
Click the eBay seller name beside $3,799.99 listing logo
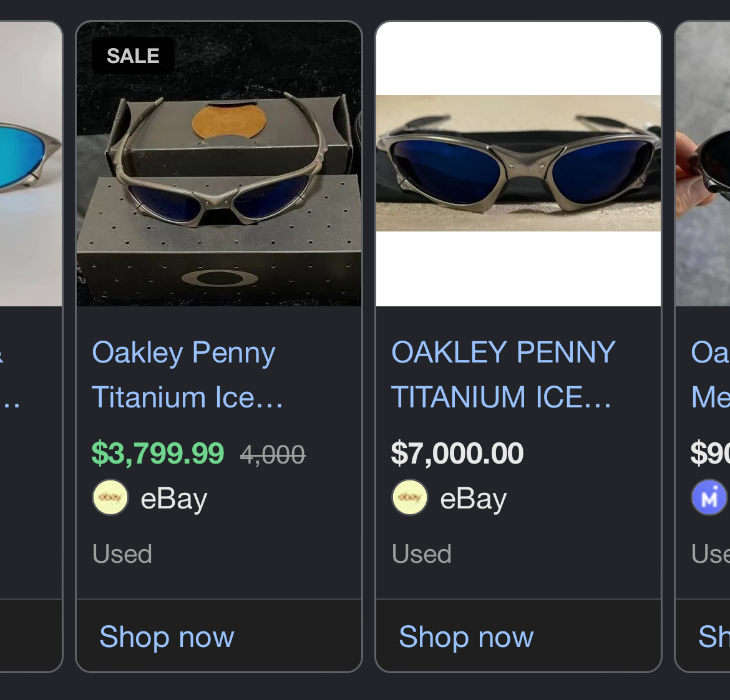click(174, 498)
